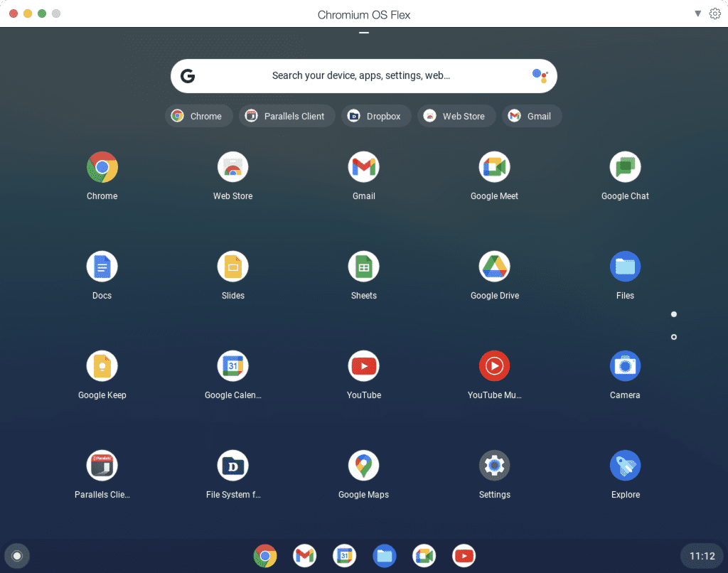Launch the YouTube Music app
728x573 pixels.
coord(494,365)
